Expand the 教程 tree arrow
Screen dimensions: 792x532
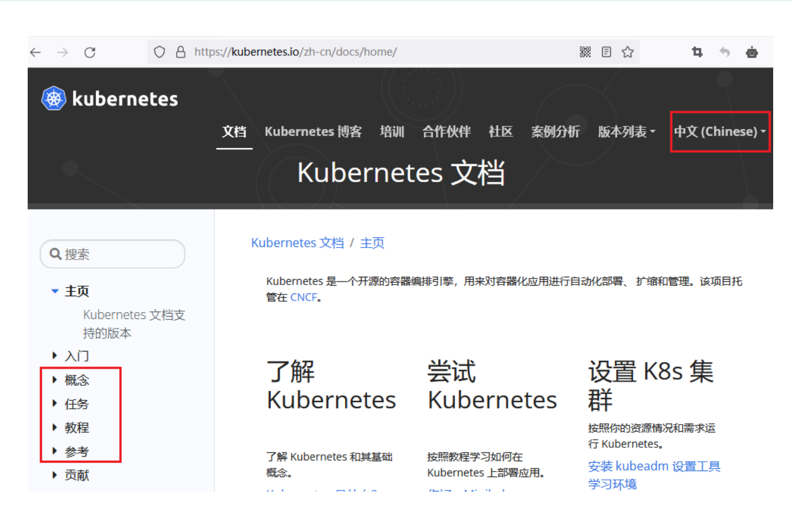tap(55, 427)
